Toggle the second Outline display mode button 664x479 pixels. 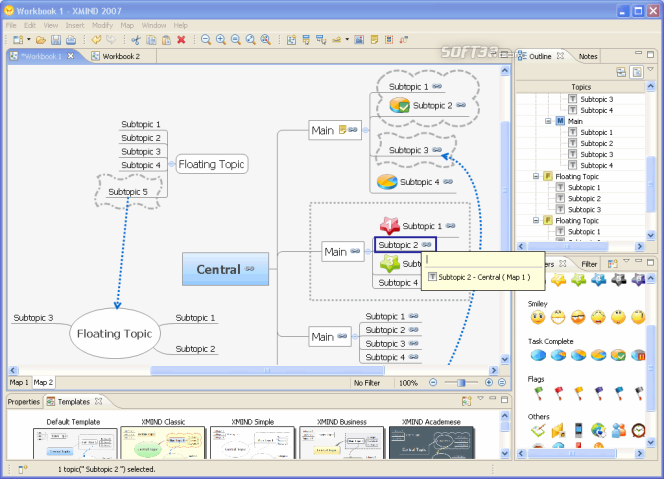(x=636, y=72)
